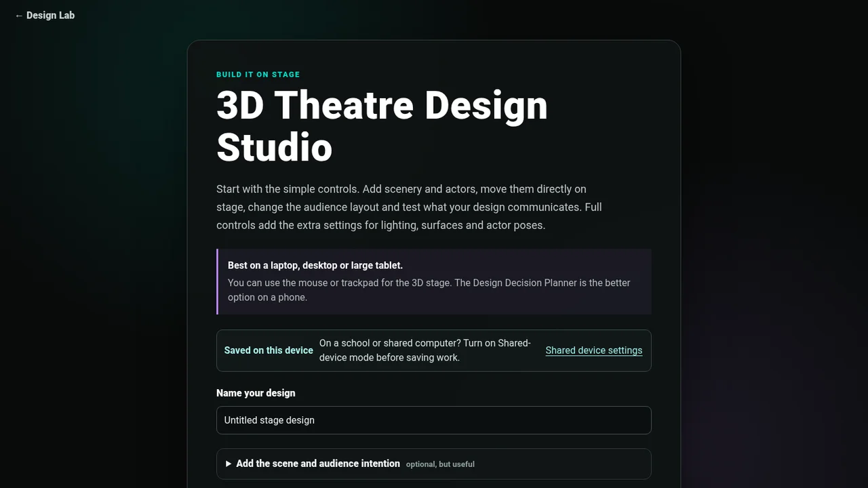868x488 pixels.
Task: Click the 'BUILD IT ON STAGE' label
Action: pyautogui.click(x=258, y=75)
